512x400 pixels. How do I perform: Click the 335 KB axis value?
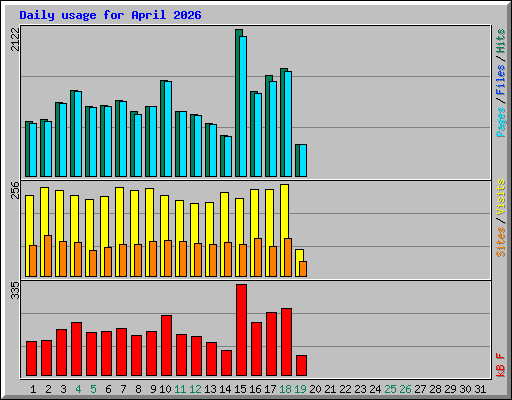15,290
